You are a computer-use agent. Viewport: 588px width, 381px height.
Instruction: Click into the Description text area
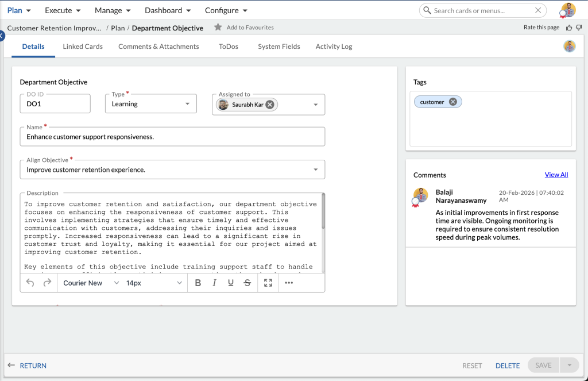(171, 233)
